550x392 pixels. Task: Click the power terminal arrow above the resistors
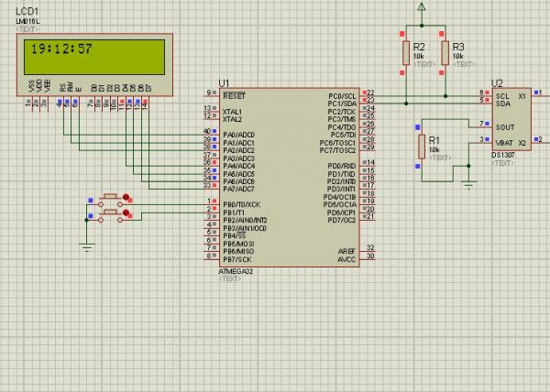point(422,7)
